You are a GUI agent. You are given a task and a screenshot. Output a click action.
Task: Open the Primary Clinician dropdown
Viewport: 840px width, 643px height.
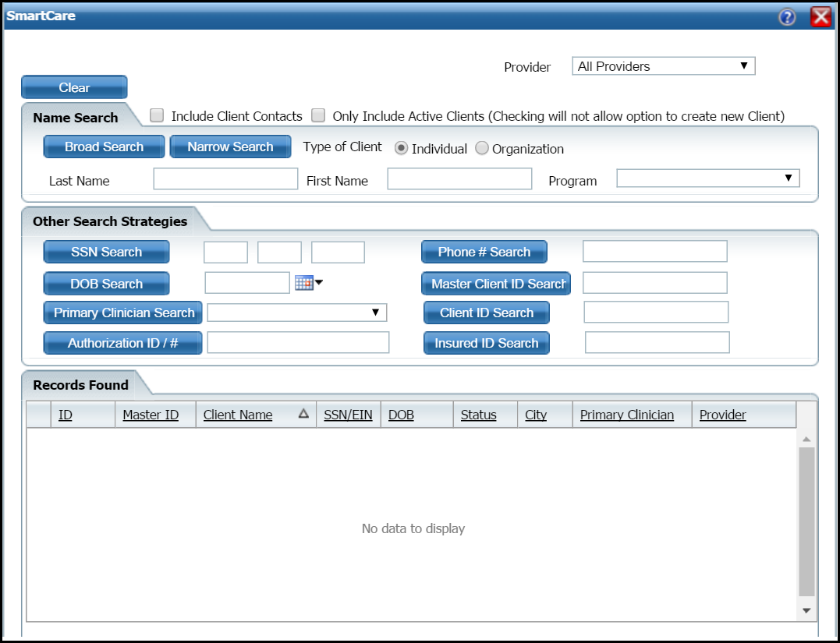tap(296, 313)
